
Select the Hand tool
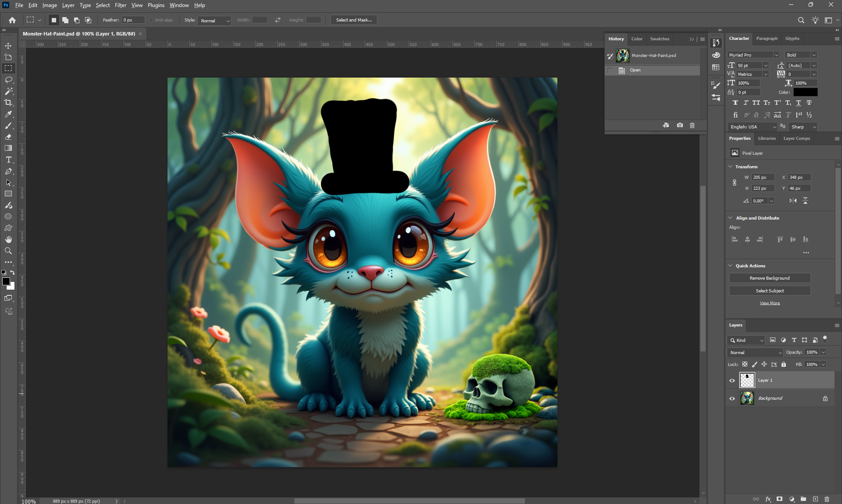tap(8, 239)
